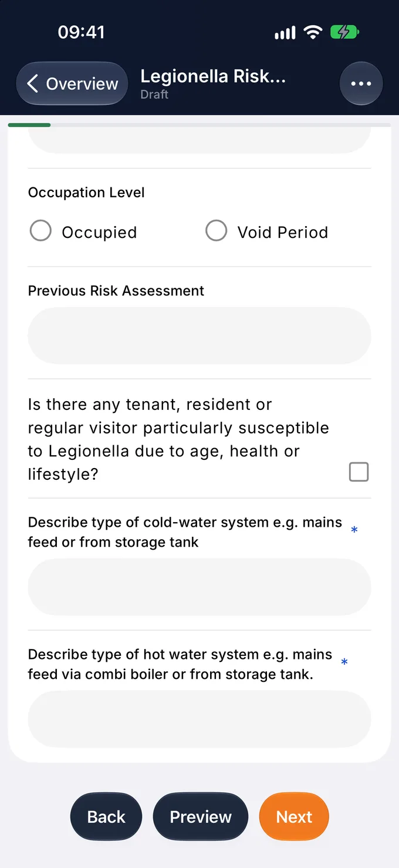Continue with the orange Next button
Viewport: 399px width, 868px height.
[x=294, y=817]
